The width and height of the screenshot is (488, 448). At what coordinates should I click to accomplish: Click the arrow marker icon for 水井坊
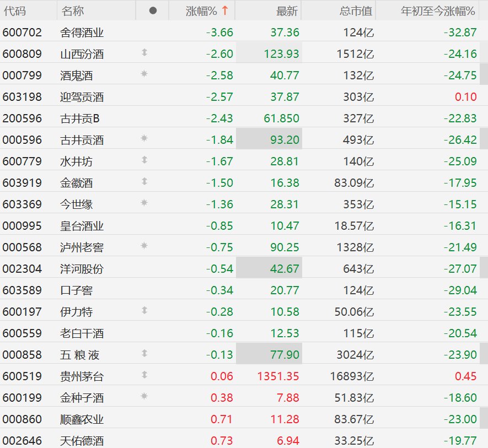144,160
